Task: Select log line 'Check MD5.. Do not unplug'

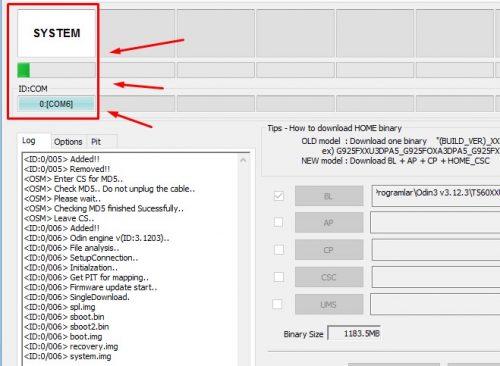Action: (109, 189)
